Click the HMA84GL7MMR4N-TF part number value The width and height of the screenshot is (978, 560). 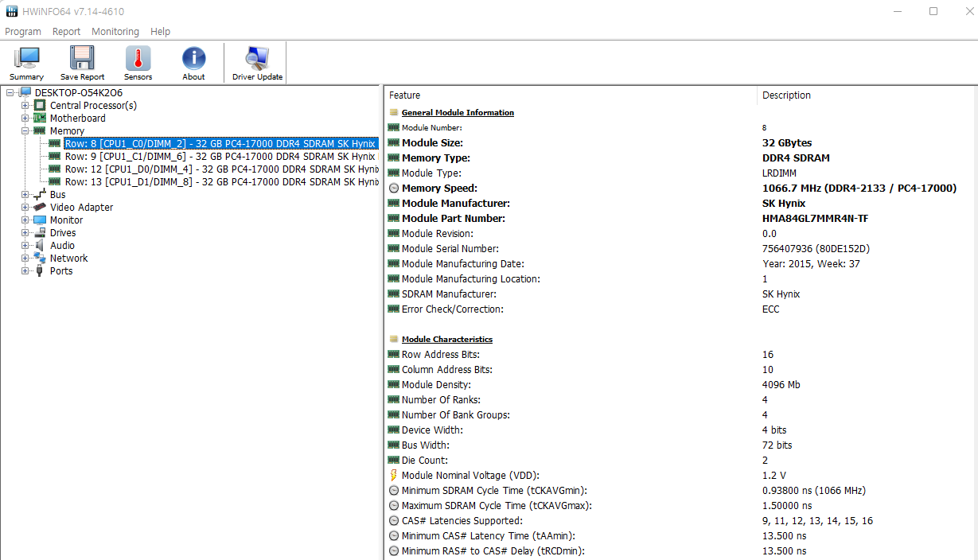[815, 219]
